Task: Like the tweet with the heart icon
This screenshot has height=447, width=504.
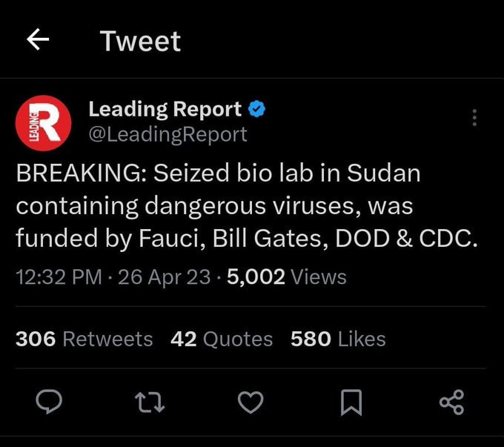Action: (251, 402)
